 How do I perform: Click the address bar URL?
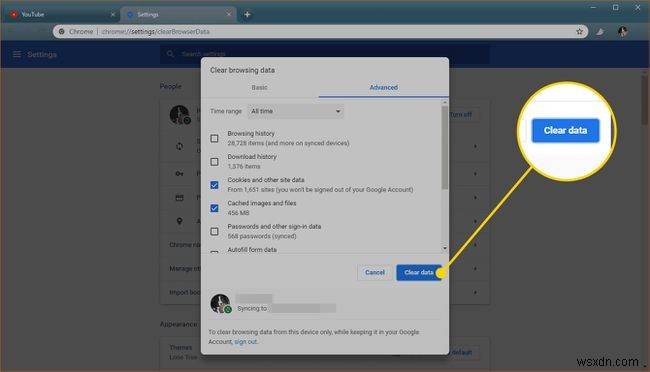point(155,32)
